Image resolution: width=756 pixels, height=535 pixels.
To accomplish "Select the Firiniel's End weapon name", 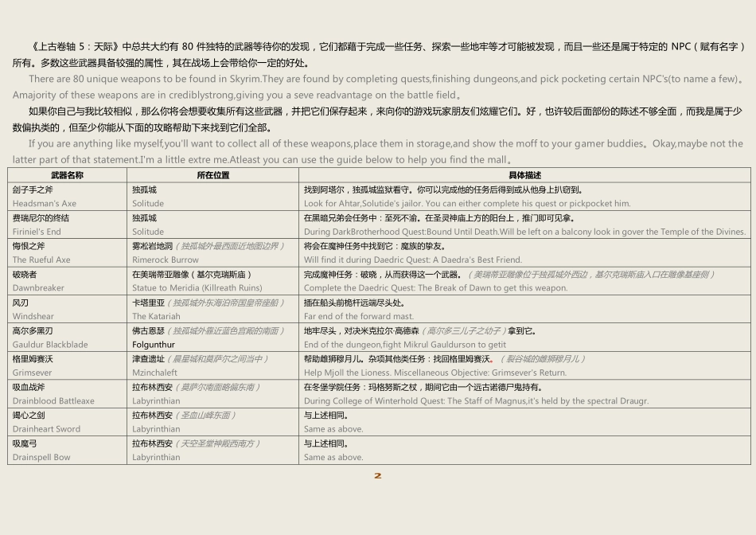I will point(37,232).
